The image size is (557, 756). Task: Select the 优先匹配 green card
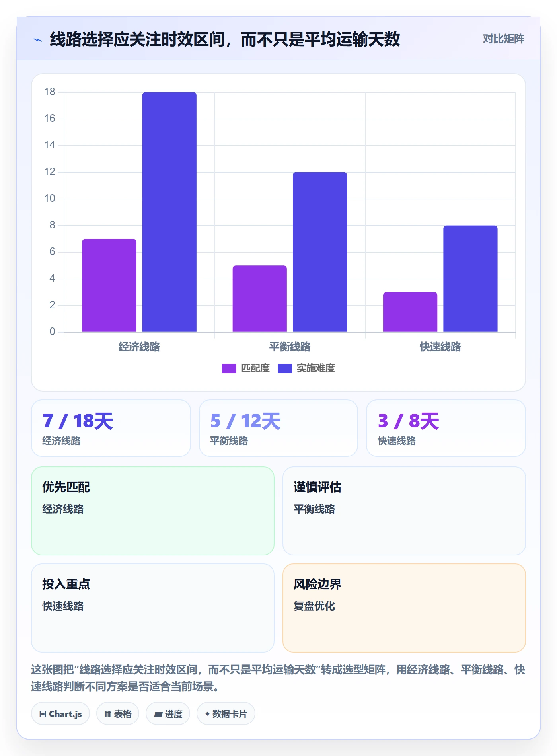153,511
